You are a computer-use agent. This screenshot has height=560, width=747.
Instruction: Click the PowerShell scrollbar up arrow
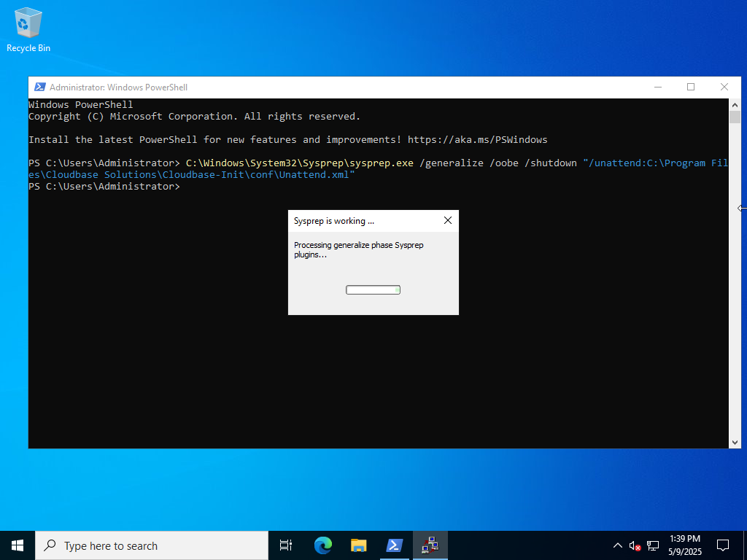[x=735, y=105]
